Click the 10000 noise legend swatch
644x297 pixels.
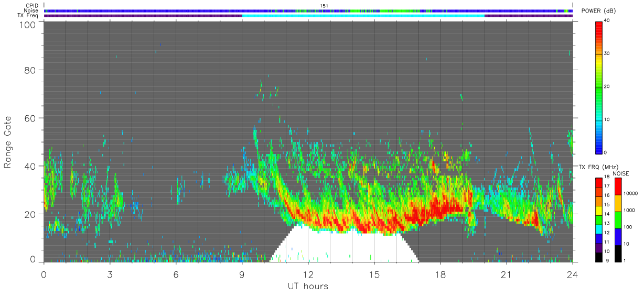tap(617, 186)
